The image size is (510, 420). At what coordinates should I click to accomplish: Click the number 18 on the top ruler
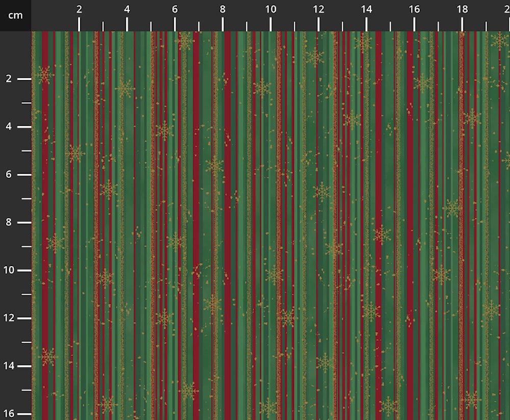coord(462,9)
